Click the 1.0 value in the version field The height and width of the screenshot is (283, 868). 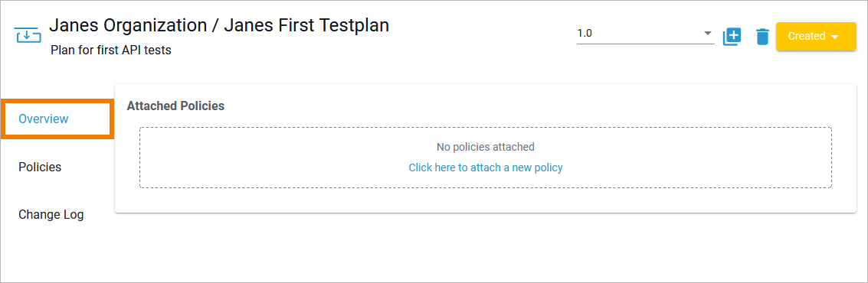(x=585, y=34)
